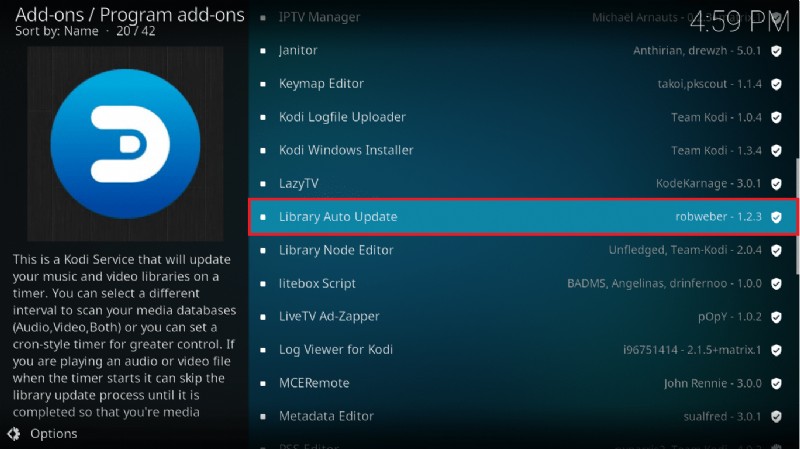Screen dimensions: 800x449
Task: Click 'sualfred - 3.0.1' author text
Action: click(722, 416)
